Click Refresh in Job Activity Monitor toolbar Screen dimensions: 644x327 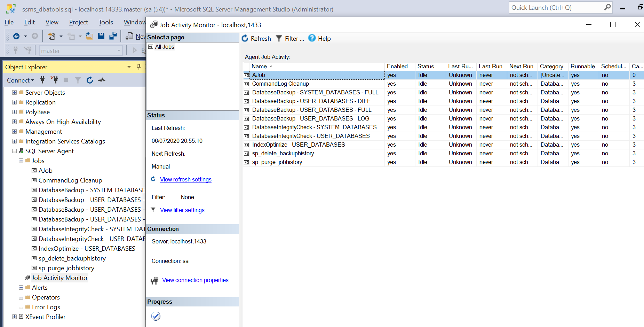click(256, 39)
